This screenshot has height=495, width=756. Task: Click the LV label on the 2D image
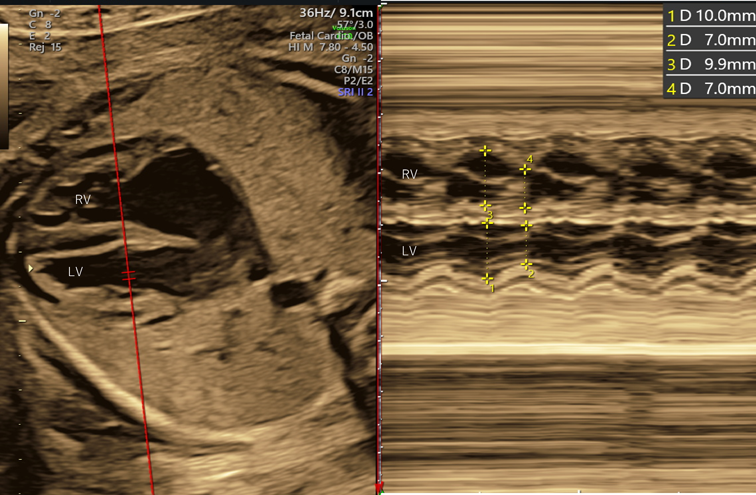pos(75,271)
